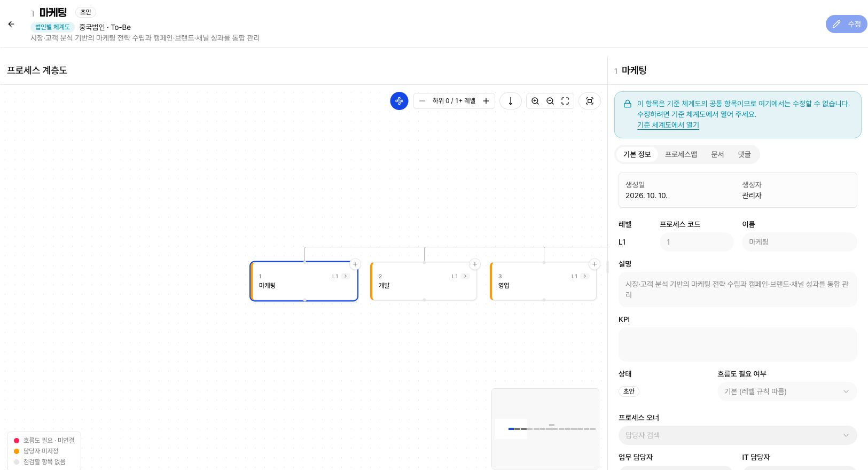This screenshot has height=470, width=868.
Task: Toggle the blue flow-connection view button
Action: (x=399, y=101)
